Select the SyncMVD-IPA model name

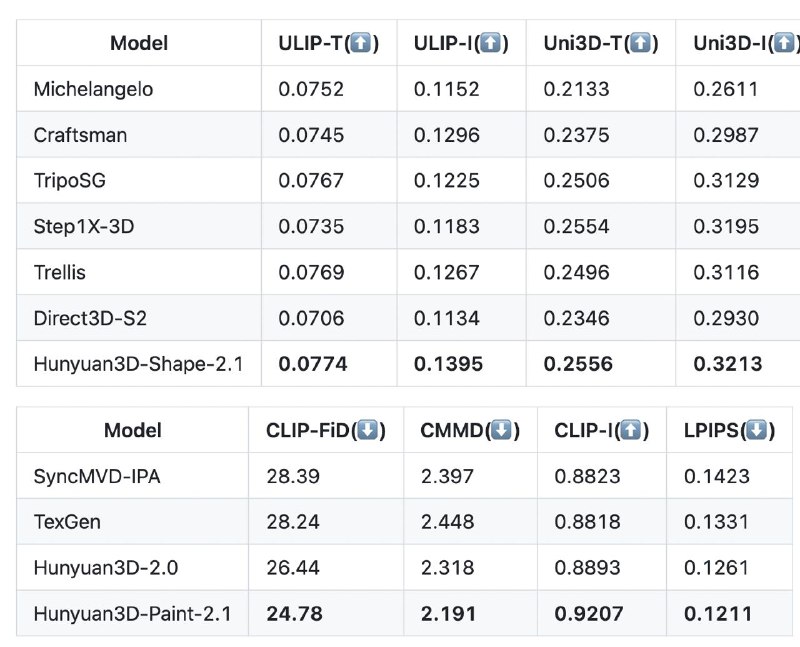coord(97,477)
